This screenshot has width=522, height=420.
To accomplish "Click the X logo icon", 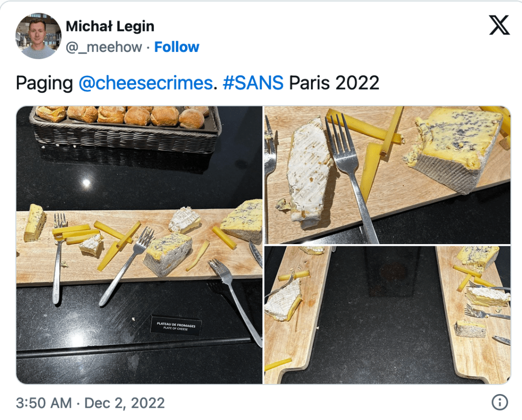I will 499,25.
